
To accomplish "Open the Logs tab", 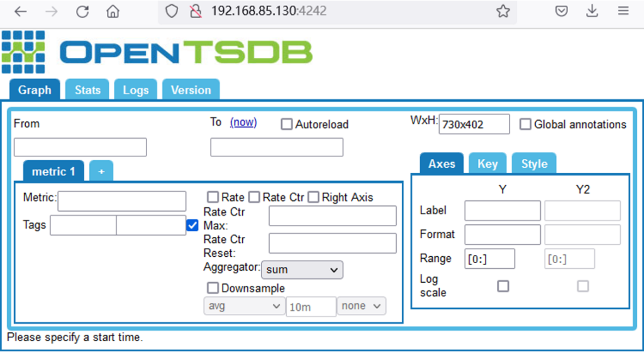I will [x=136, y=90].
